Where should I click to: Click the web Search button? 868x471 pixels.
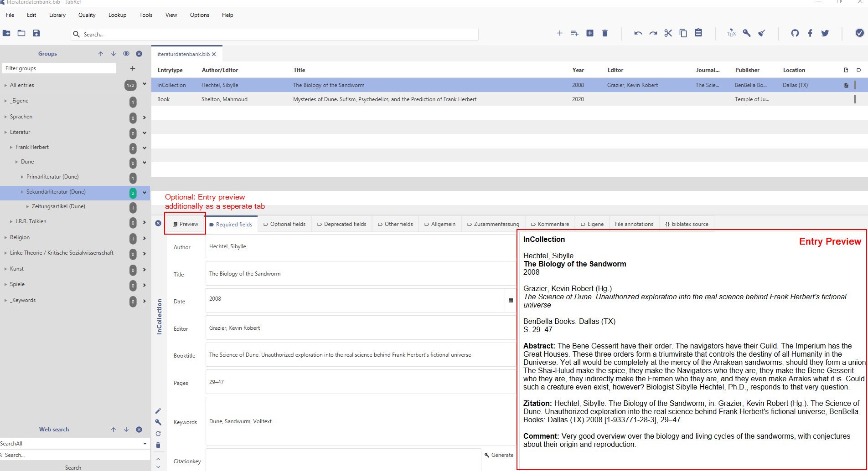73,467
